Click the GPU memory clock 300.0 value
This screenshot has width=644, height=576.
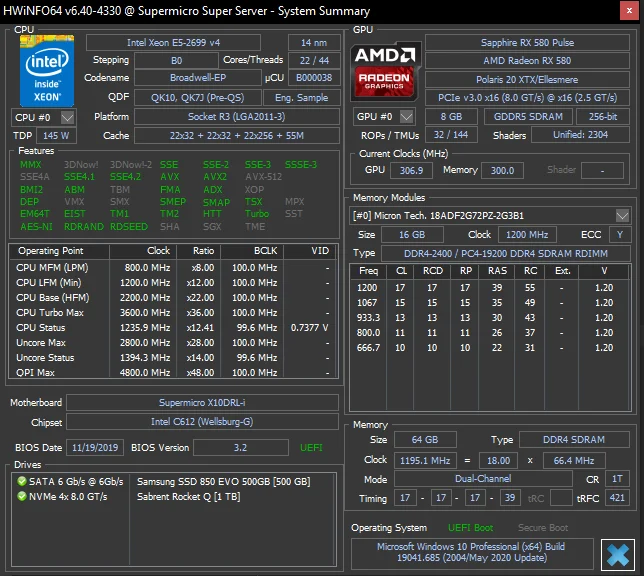click(502, 170)
